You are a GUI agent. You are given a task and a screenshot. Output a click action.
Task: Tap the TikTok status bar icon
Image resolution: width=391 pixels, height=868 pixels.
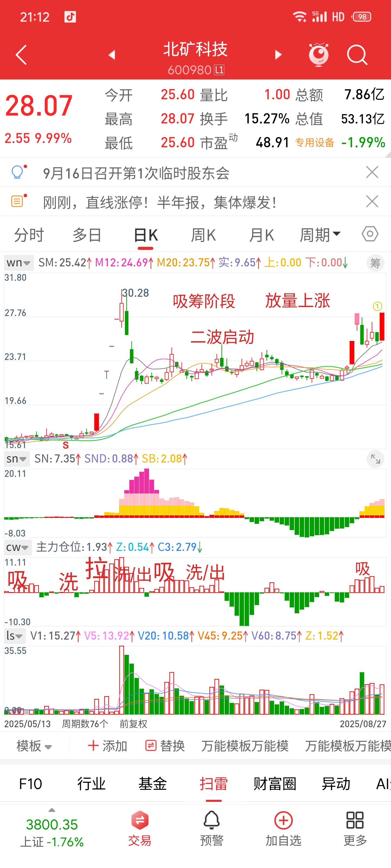click(x=70, y=17)
